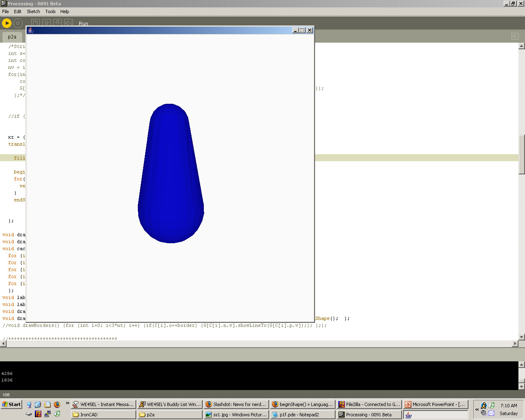
Task: Open a sketch using up-arrow icon
Action: click(47, 23)
